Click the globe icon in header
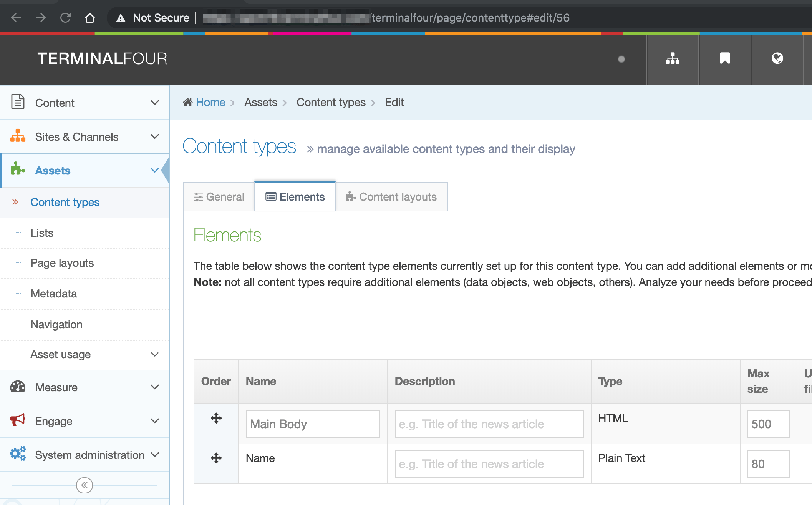812x505 pixels. tap(777, 59)
